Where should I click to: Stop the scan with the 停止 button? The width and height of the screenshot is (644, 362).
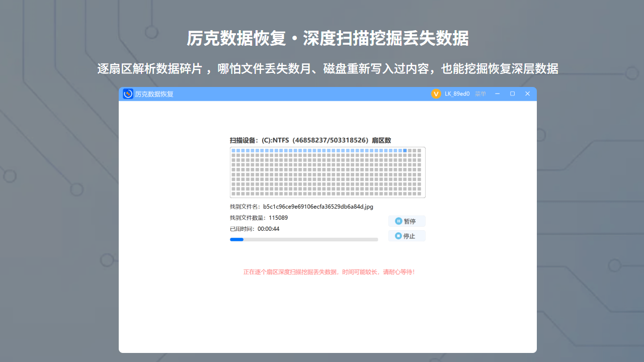(x=407, y=236)
